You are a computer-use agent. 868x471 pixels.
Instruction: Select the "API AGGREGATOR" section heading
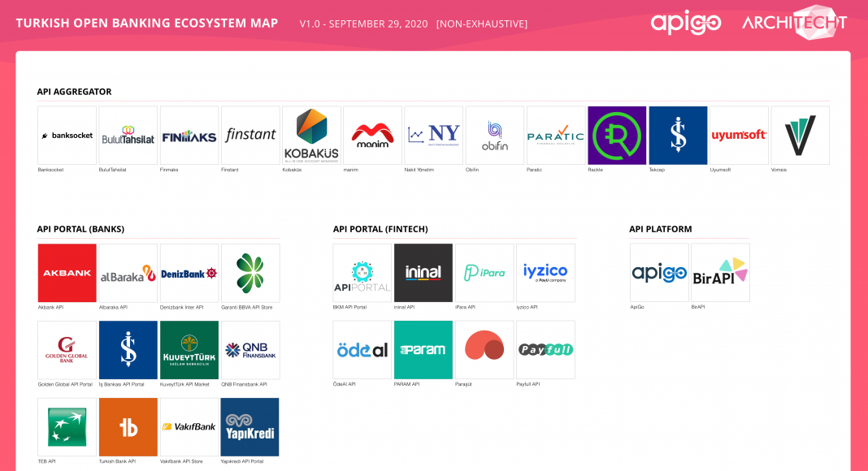(74, 92)
